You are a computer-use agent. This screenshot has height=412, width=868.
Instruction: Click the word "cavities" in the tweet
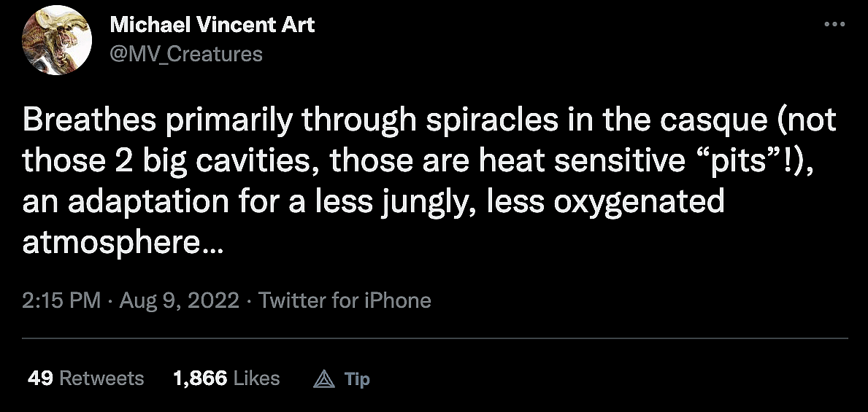tap(253, 161)
